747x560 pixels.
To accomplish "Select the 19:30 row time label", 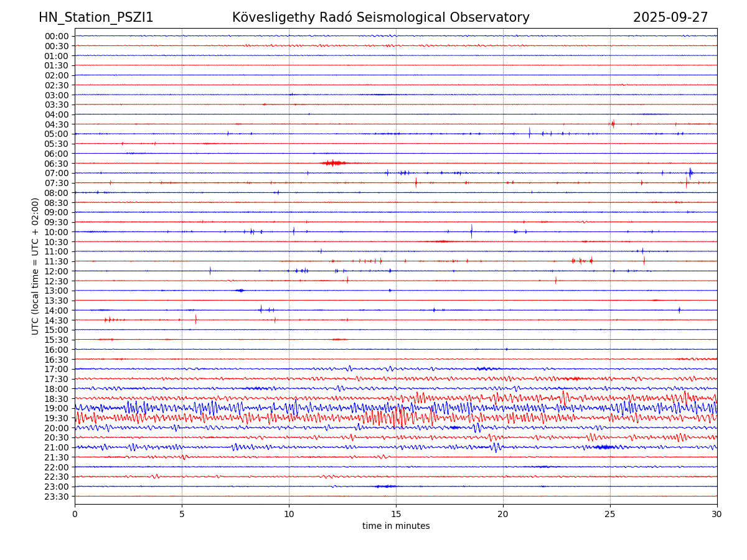I will click(x=57, y=418).
